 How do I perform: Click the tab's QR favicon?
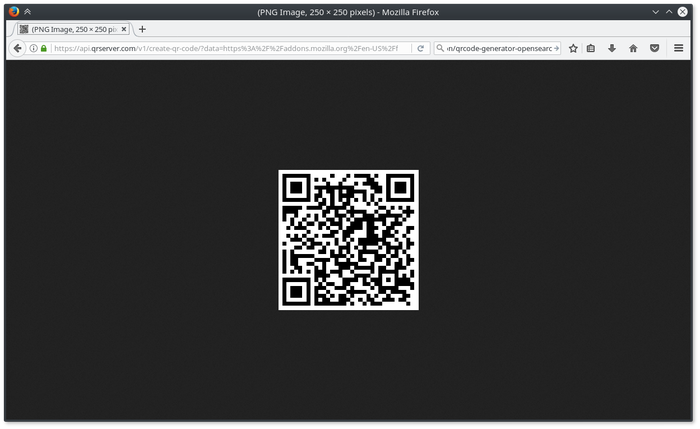(x=24, y=29)
